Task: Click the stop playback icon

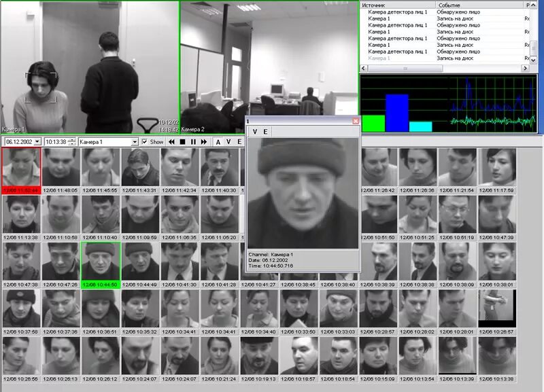Action: point(184,141)
